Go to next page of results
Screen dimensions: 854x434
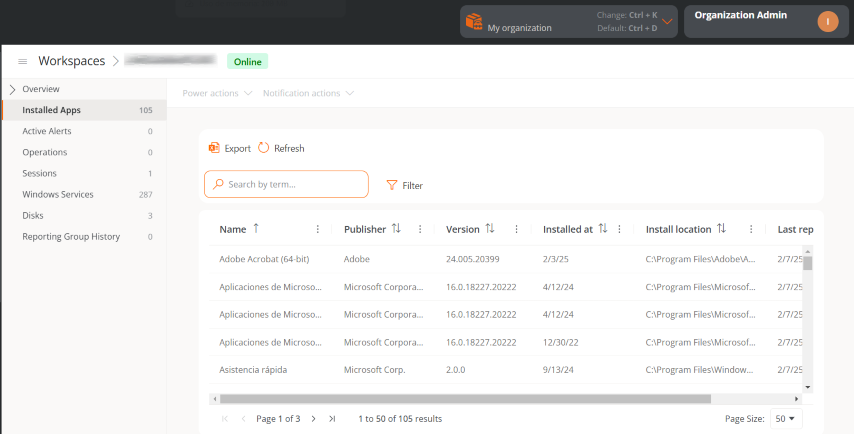point(313,419)
